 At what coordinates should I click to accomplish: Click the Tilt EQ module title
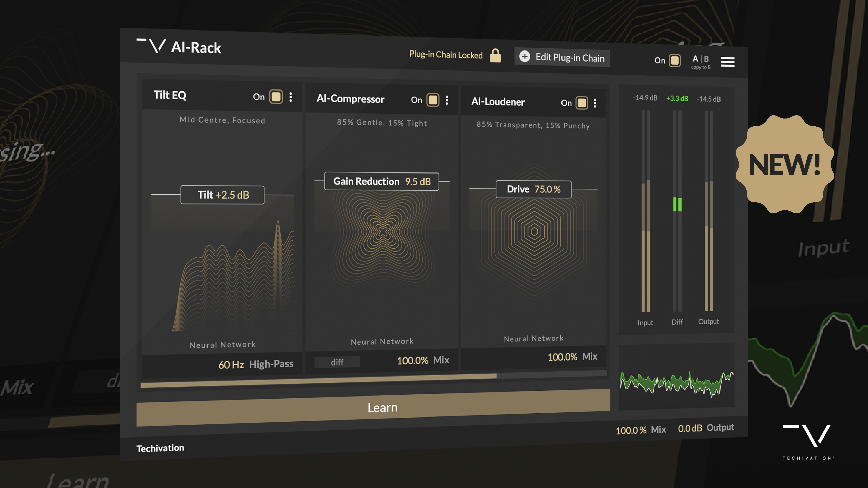tap(170, 95)
